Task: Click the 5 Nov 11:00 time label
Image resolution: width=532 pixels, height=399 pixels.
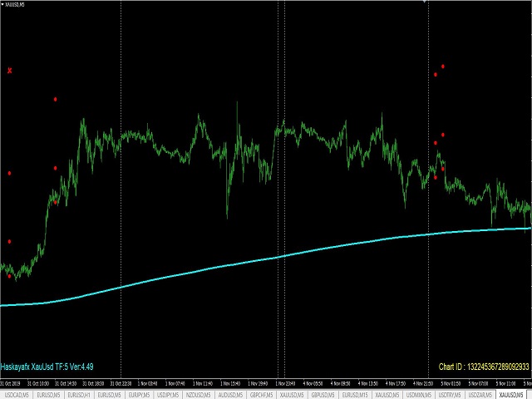Action: (x=506, y=384)
